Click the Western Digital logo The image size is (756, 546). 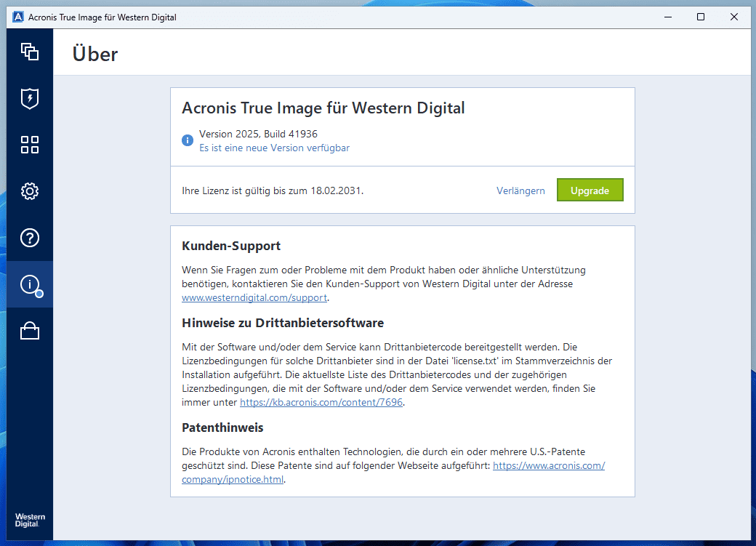click(30, 520)
